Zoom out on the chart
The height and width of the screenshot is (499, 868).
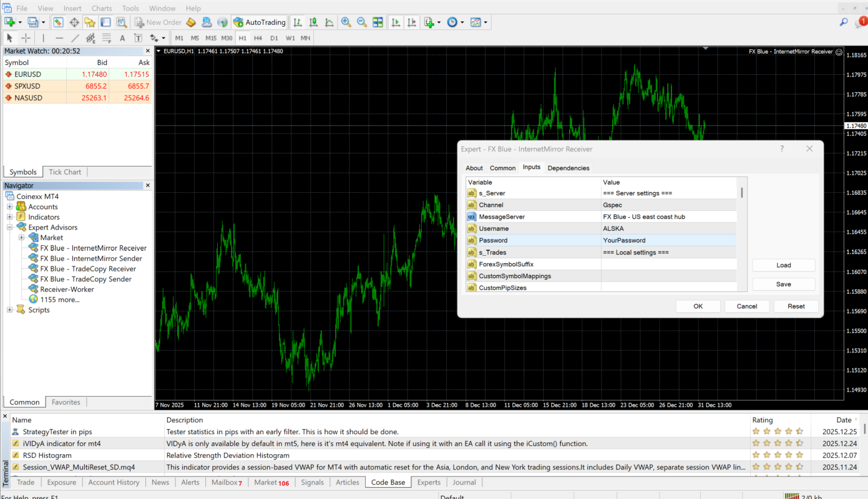pyautogui.click(x=361, y=22)
